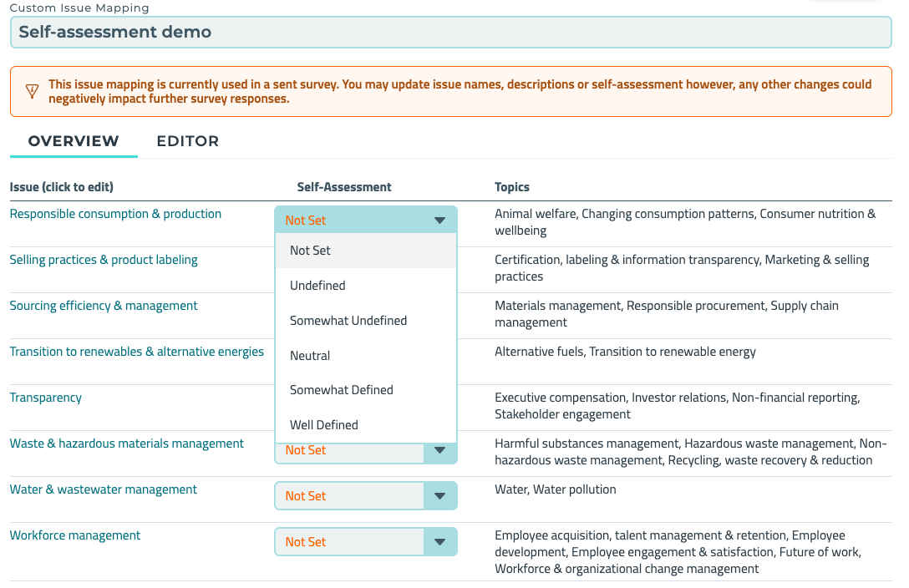Pick 'Somewhat Undefined' from the list
The width and height of the screenshot is (909, 588).
348,321
